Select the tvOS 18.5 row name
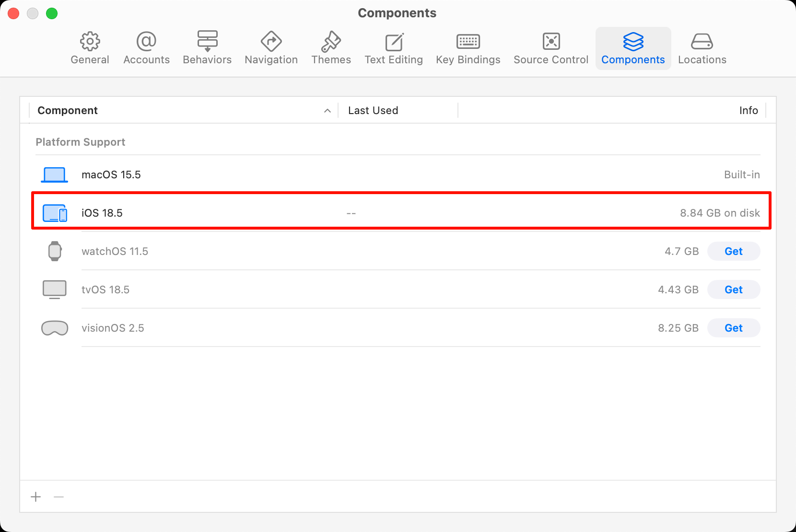796x532 pixels. (x=105, y=290)
